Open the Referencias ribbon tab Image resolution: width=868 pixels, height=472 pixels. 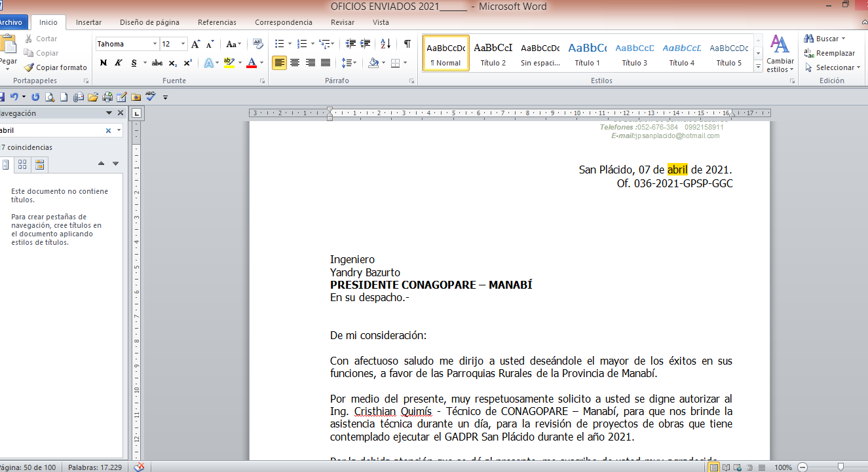217,22
